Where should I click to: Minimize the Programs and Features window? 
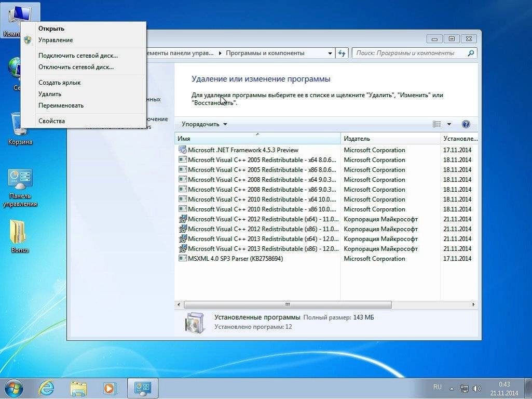(434, 39)
